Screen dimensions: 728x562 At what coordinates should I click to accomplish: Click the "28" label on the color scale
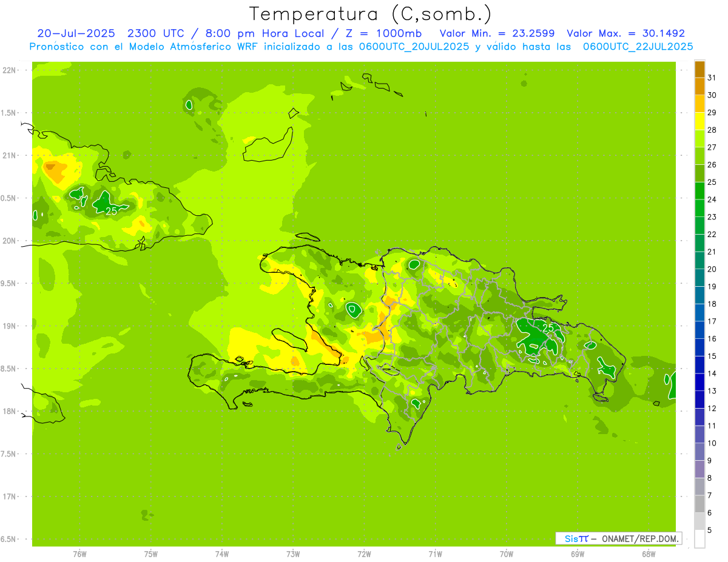point(712,130)
